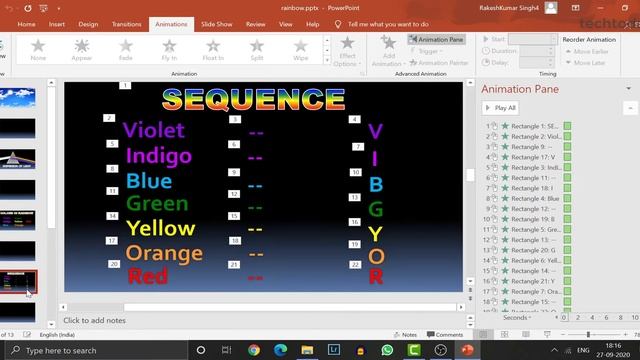Viewport: 640px width, 360px height.
Task: Click Move Earlier
Action: click(587, 51)
